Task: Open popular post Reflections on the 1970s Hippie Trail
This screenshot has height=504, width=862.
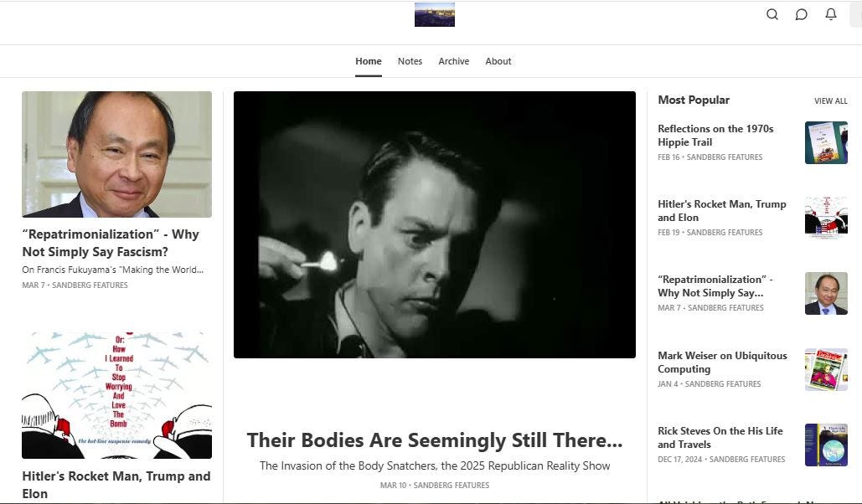Action: click(x=715, y=135)
